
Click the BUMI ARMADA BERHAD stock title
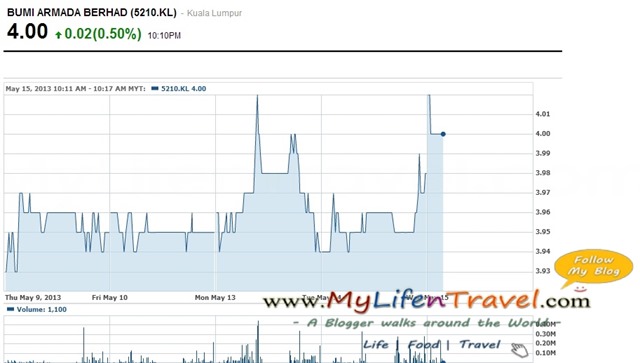92,13
